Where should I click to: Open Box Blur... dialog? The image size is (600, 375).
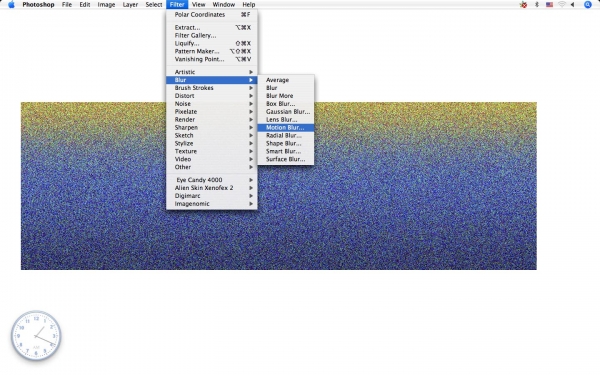click(286, 104)
